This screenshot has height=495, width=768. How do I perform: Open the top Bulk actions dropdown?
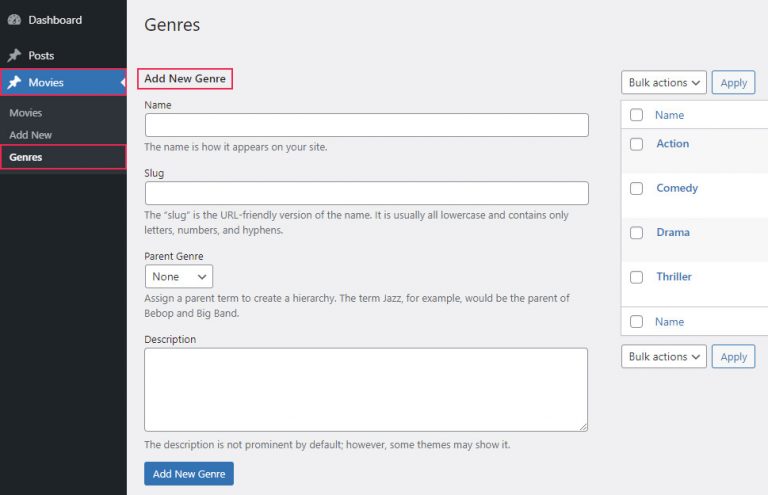tap(664, 83)
